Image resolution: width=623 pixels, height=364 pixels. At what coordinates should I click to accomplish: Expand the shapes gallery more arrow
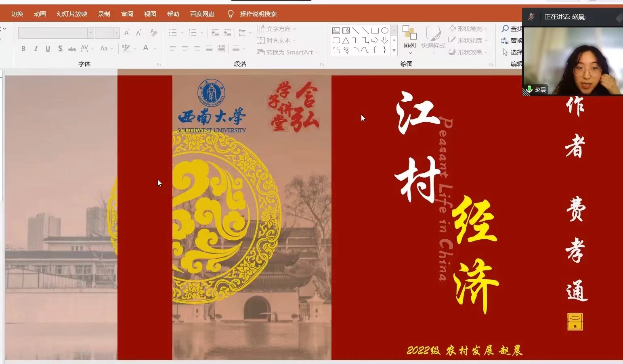tap(394, 50)
